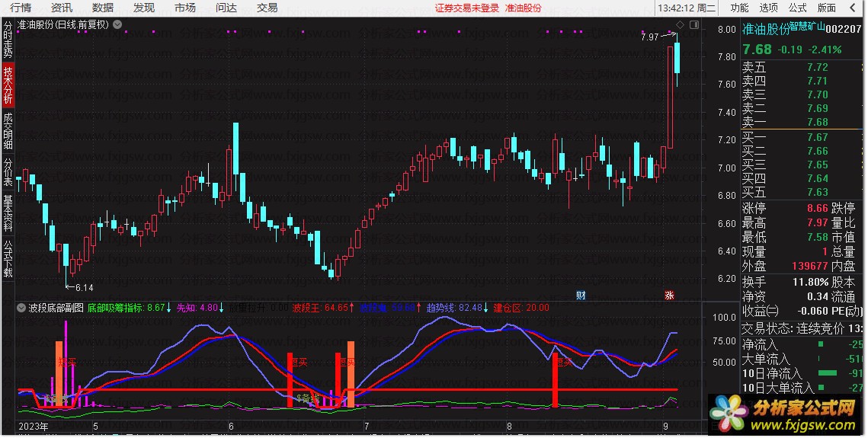Click the red 准油股份 title link
The height and width of the screenshot is (438, 868).
(x=523, y=8)
